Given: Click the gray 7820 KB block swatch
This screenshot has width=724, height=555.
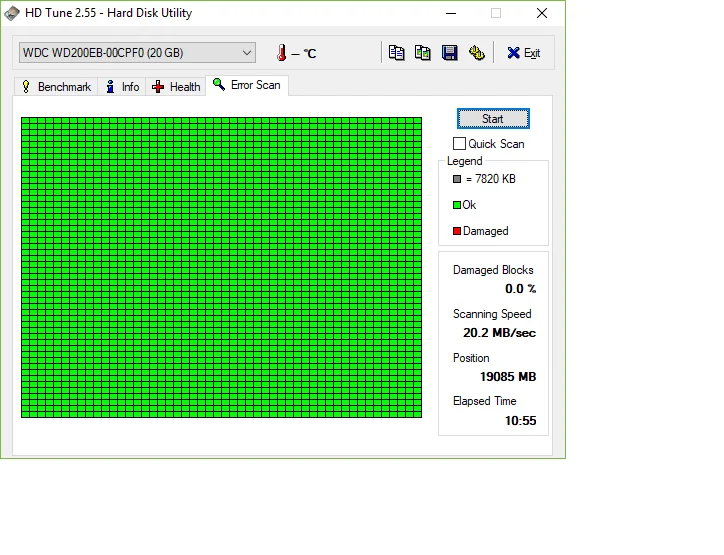Looking at the screenshot, I should (x=457, y=179).
